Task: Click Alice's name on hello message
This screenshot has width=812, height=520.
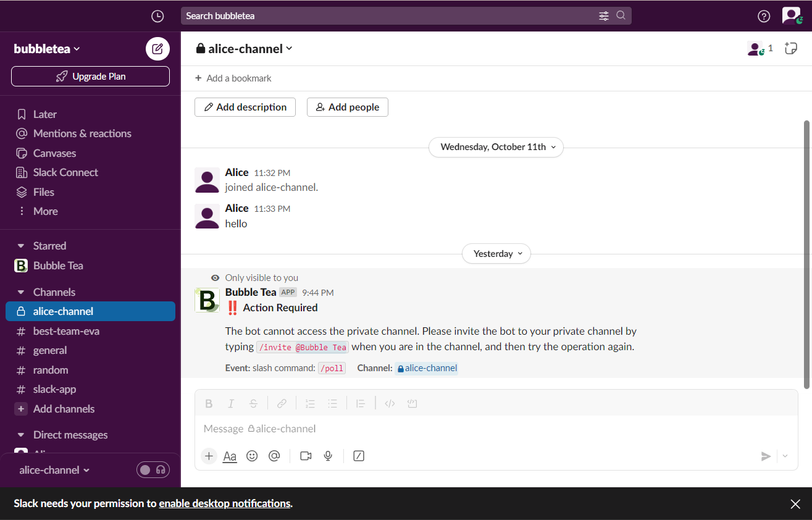Action: (x=236, y=208)
